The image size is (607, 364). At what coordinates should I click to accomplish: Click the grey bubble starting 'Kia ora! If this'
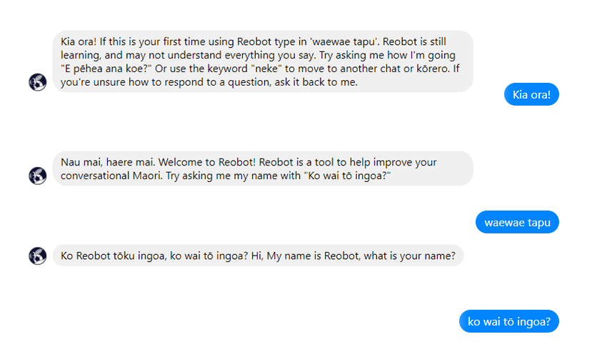[x=262, y=61]
